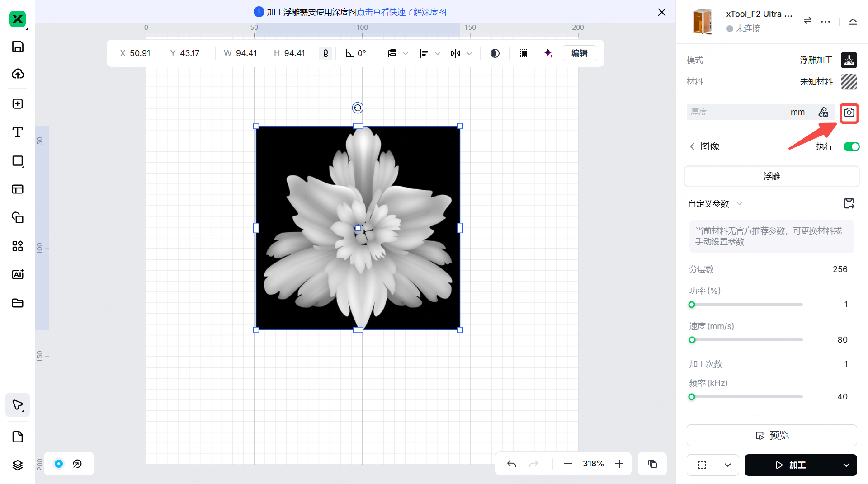Image resolution: width=868 pixels, height=484 pixels.
Task: Select the 浮雕 tab
Action: (772, 176)
